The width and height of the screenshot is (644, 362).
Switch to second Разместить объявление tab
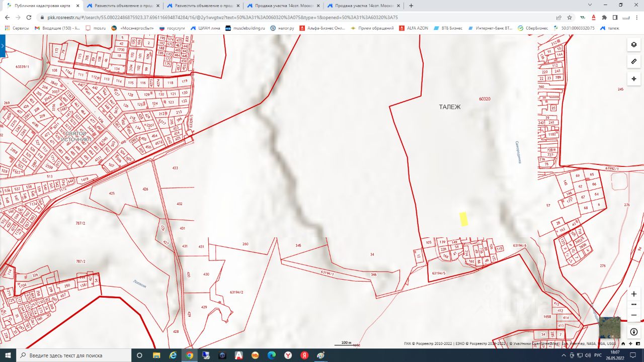pyautogui.click(x=204, y=6)
